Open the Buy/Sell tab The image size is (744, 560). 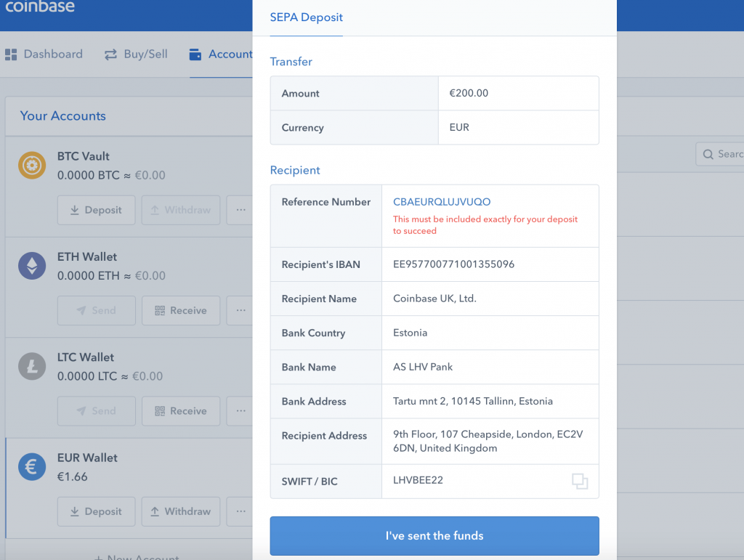[x=136, y=54]
